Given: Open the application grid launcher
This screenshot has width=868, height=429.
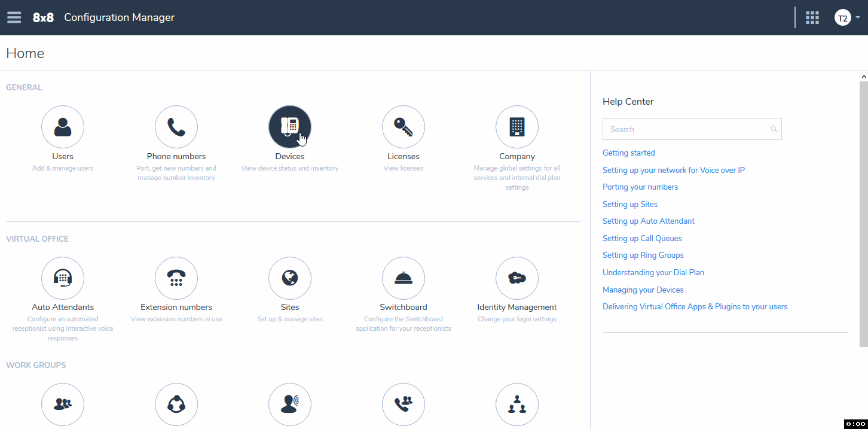Looking at the screenshot, I should (812, 17).
